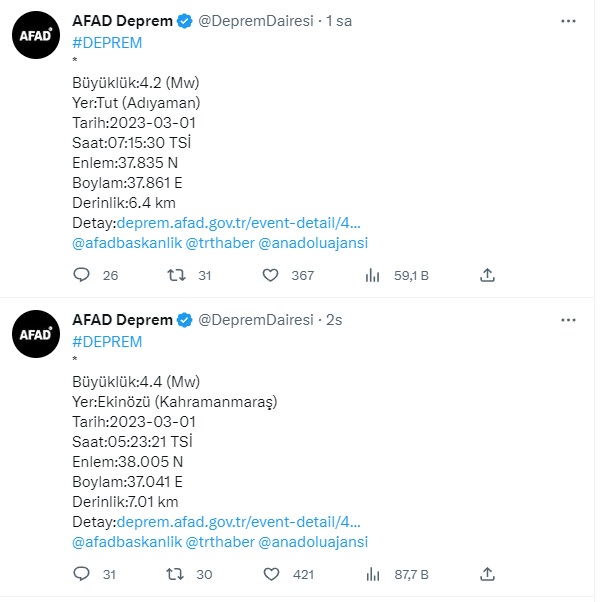Like the Tut (Adıyaman) earthquake tweet

(271, 275)
